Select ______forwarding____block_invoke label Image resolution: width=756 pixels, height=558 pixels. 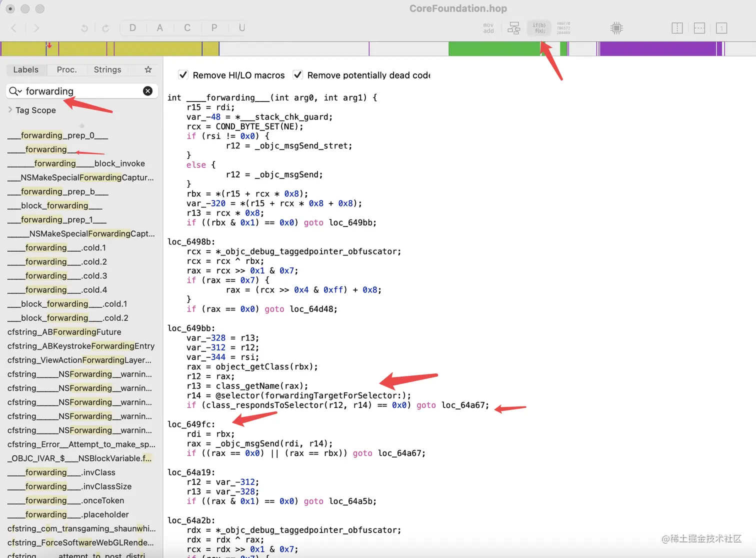point(76,163)
